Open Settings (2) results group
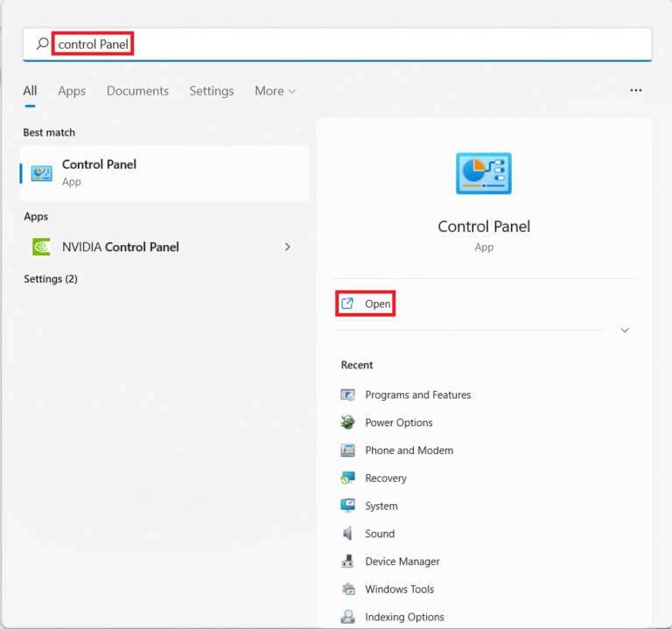The height and width of the screenshot is (629, 672). point(51,279)
